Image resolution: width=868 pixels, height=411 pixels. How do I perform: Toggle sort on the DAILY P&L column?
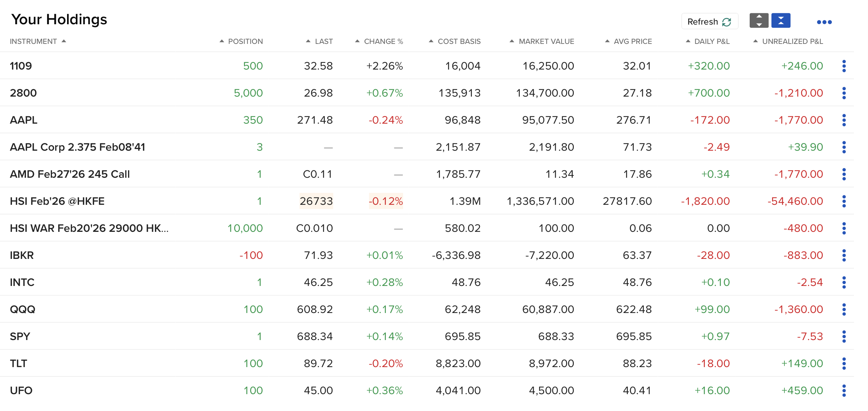click(x=687, y=41)
